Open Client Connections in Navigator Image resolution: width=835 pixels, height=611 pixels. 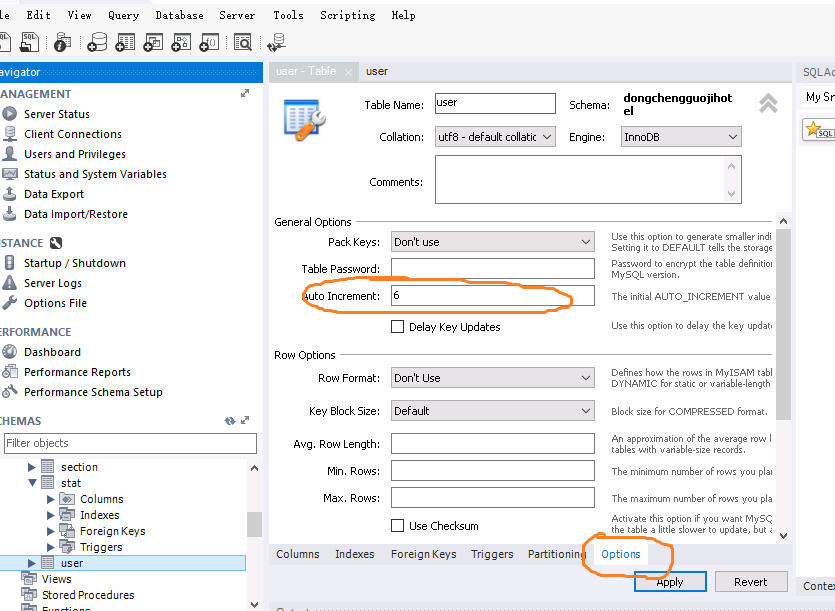(72, 134)
